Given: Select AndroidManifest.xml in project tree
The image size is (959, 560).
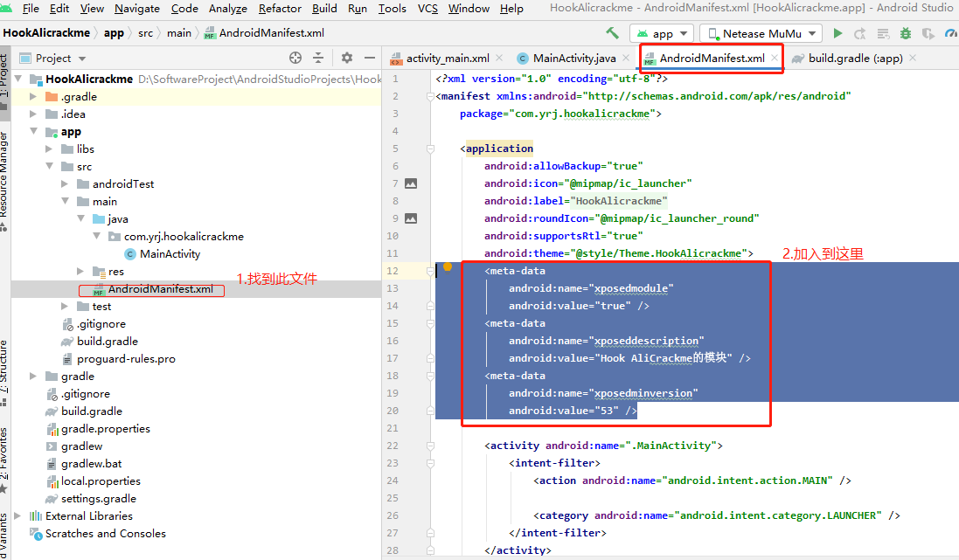Looking at the screenshot, I should (160, 288).
